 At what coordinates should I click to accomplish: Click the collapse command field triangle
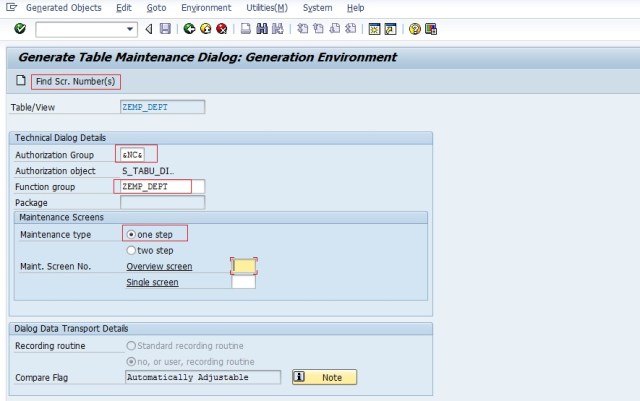point(149,29)
